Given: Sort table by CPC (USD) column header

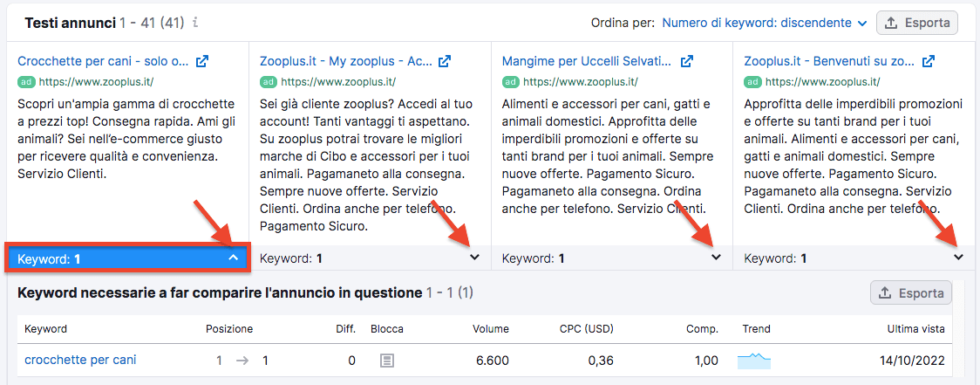Looking at the screenshot, I should coord(586,329).
